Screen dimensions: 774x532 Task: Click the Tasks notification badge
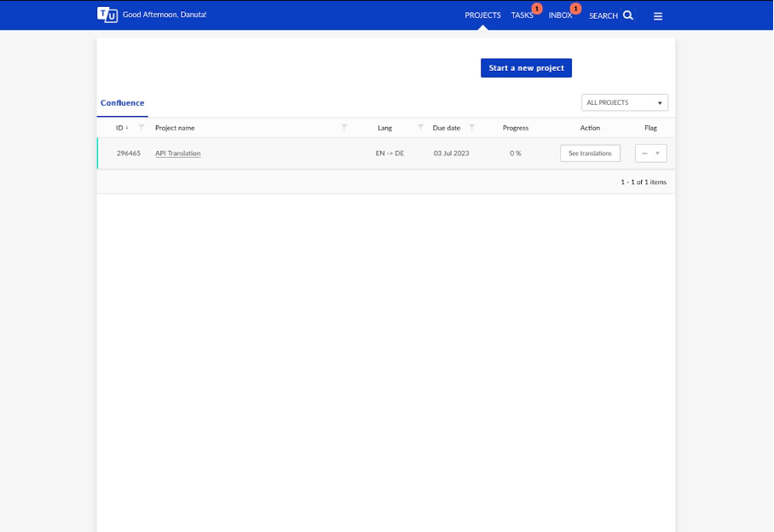537,9
